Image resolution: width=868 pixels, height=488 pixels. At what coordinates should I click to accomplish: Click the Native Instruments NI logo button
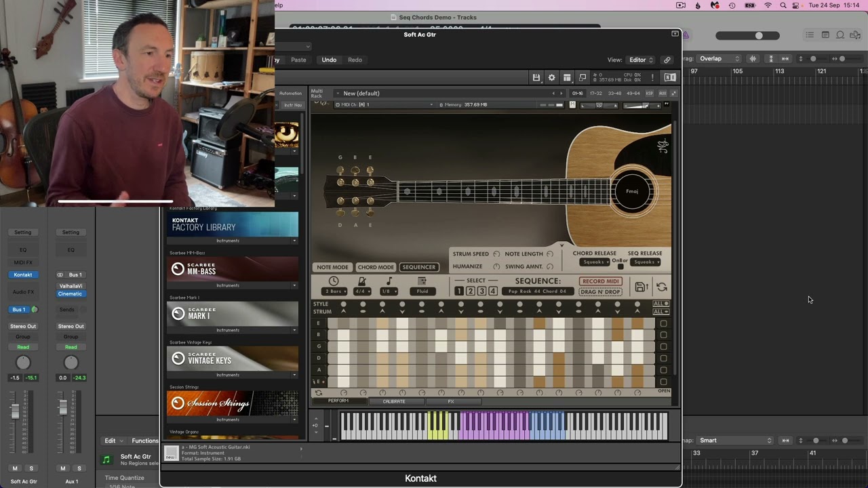[x=670, y=78]
